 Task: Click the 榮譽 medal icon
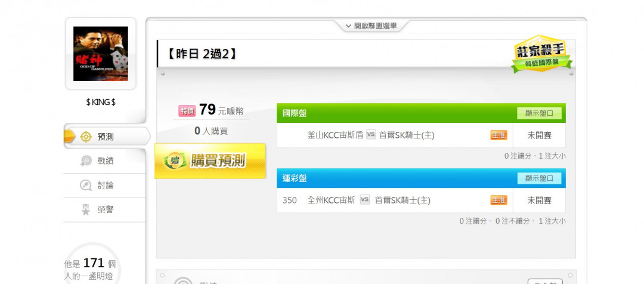86,209
